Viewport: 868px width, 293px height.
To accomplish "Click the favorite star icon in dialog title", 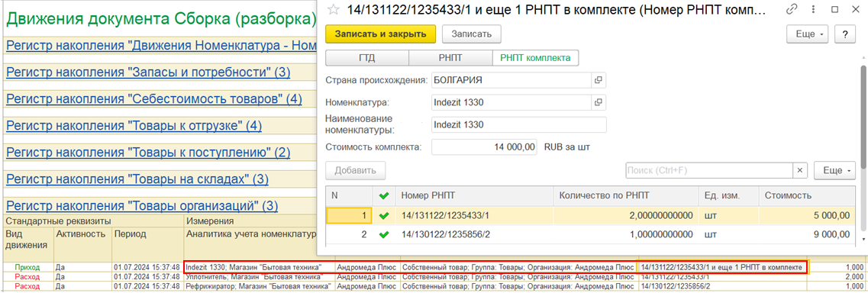I will [x=334, y=9].
